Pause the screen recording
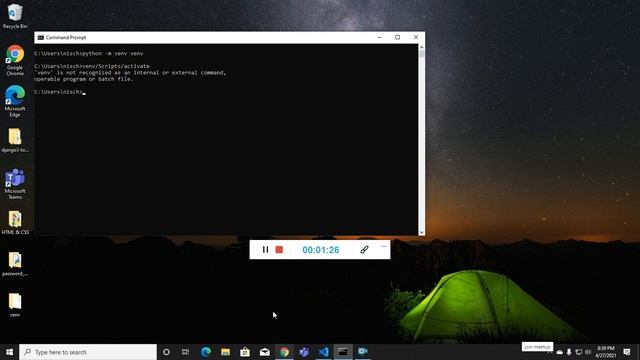This screenshot has width=640, height=360. (265, 249)
